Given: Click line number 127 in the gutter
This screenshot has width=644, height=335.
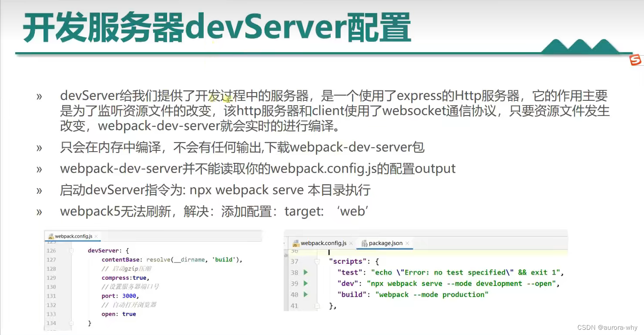Looking at the screenshot, I should tap(51, 260).
